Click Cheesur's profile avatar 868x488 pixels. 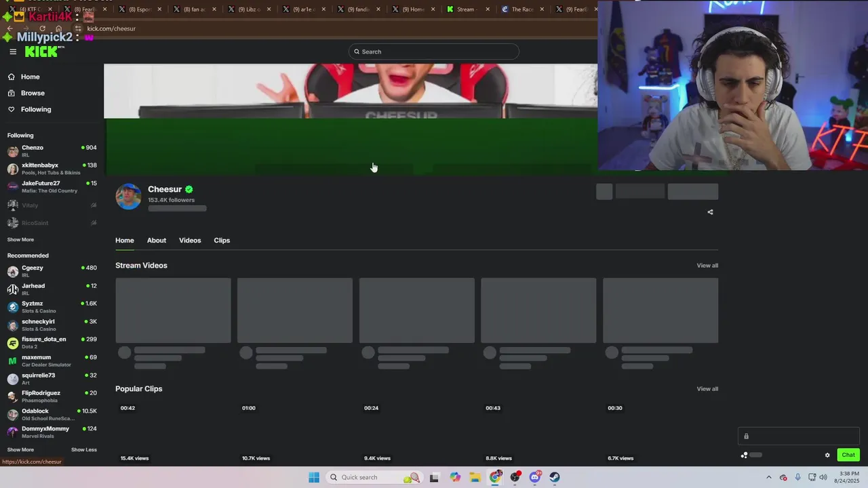(x=128, y=197)
